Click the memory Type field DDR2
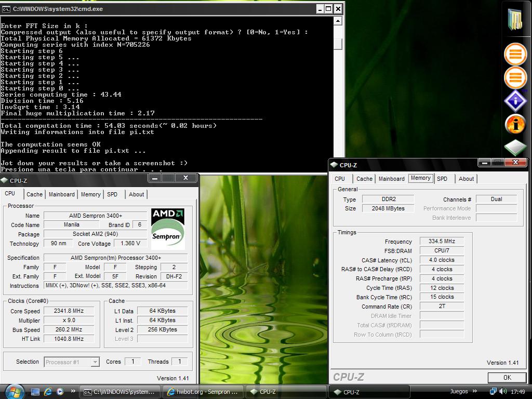The height and width of the screenshot is (399, 532). point(389,199)
